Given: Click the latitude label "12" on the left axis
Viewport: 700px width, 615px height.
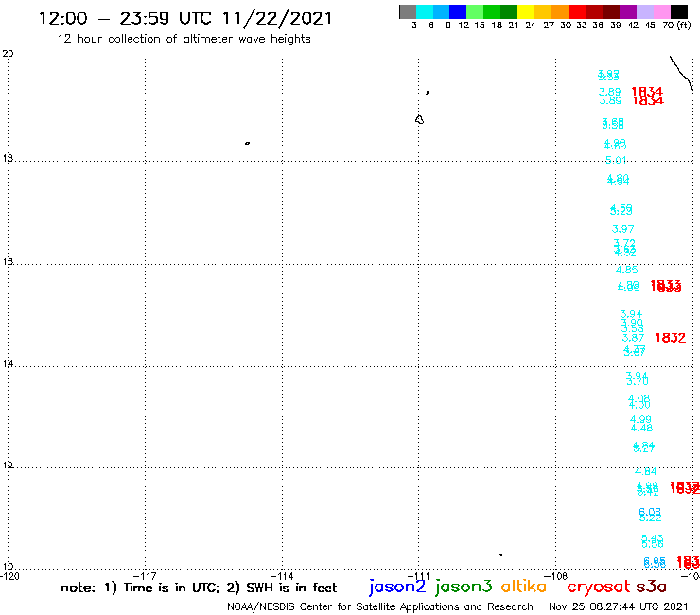Looking at the screenshot, I should click(x=8, y=466).
